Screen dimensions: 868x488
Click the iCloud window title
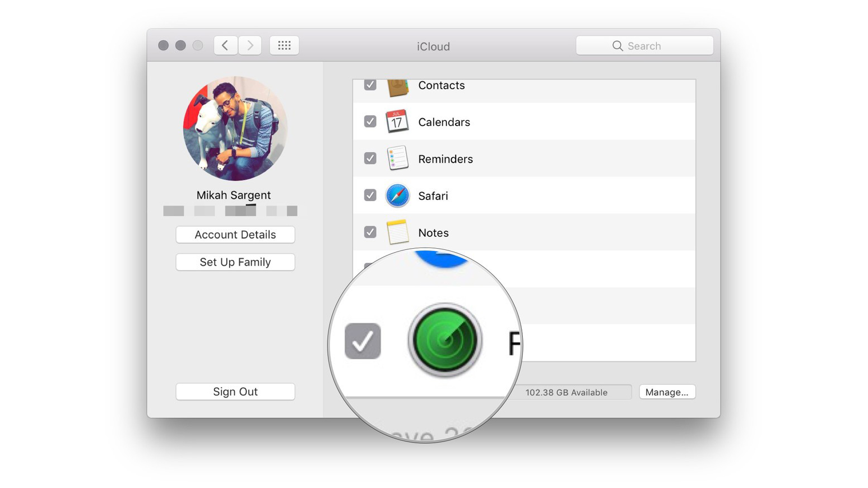433,47
